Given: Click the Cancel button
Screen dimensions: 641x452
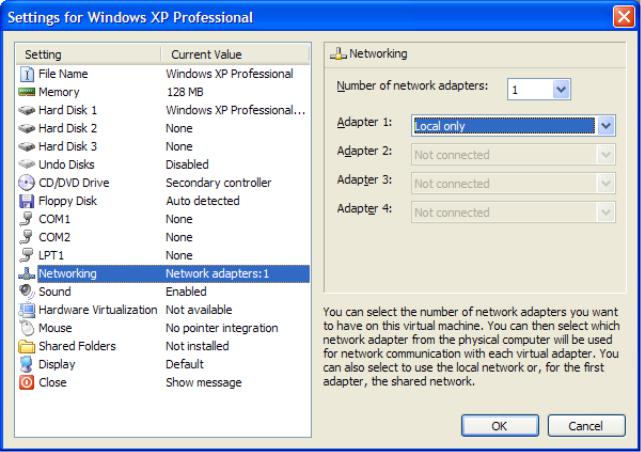Looking at the screenshot, I should coord(586,426).
